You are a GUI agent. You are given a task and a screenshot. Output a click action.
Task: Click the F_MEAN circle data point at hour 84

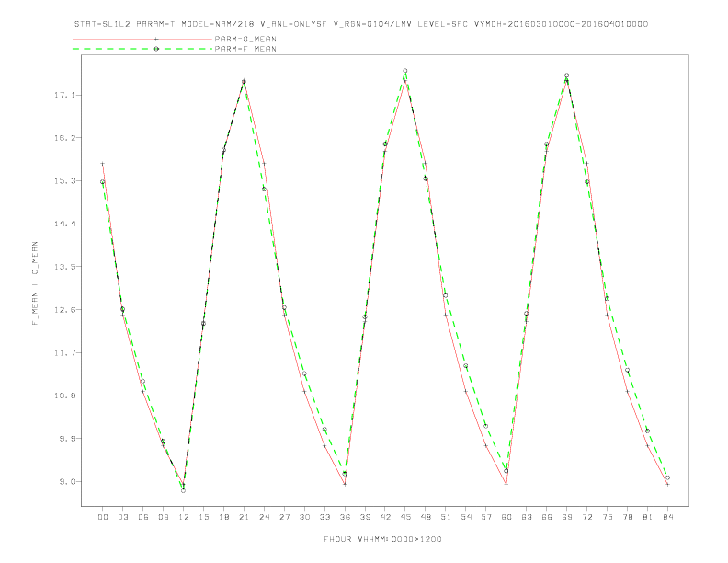[667, 477]
